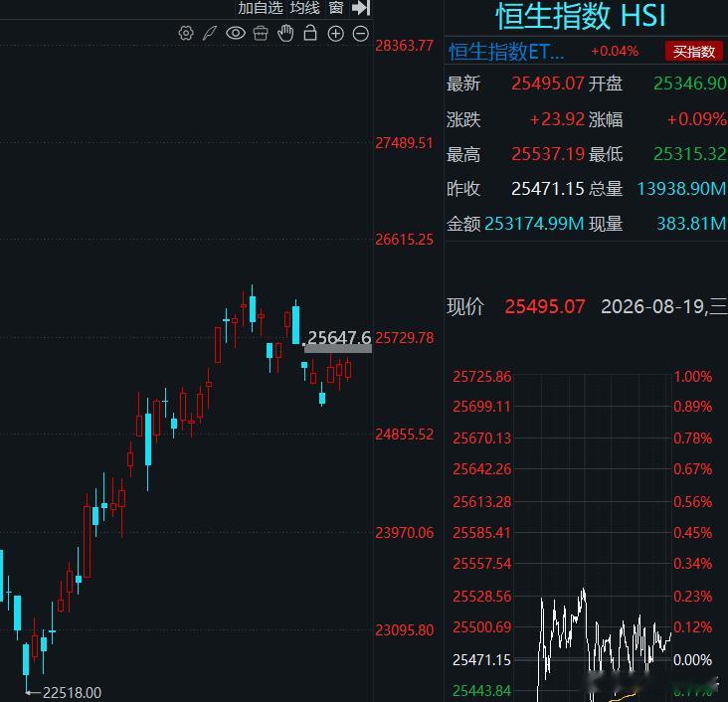Image resolution: width=728 pixels, height=702 pixels.
Task: Select the 金额 value 253174.99M
Action: pos(534,224)
